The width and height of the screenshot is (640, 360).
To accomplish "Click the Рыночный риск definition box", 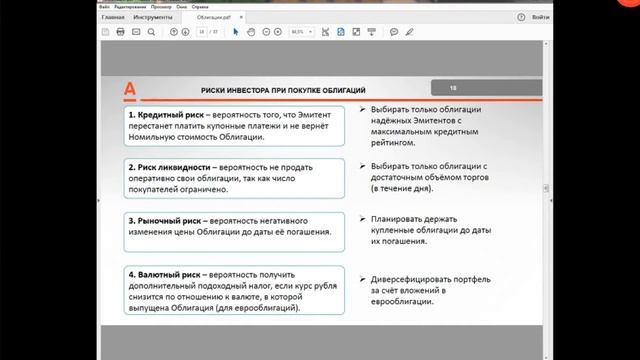I will pos(234,232).
